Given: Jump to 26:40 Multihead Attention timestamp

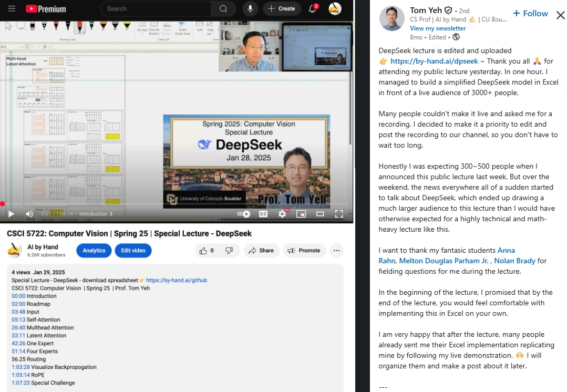Looking at the screenshot, I should 18,328.
